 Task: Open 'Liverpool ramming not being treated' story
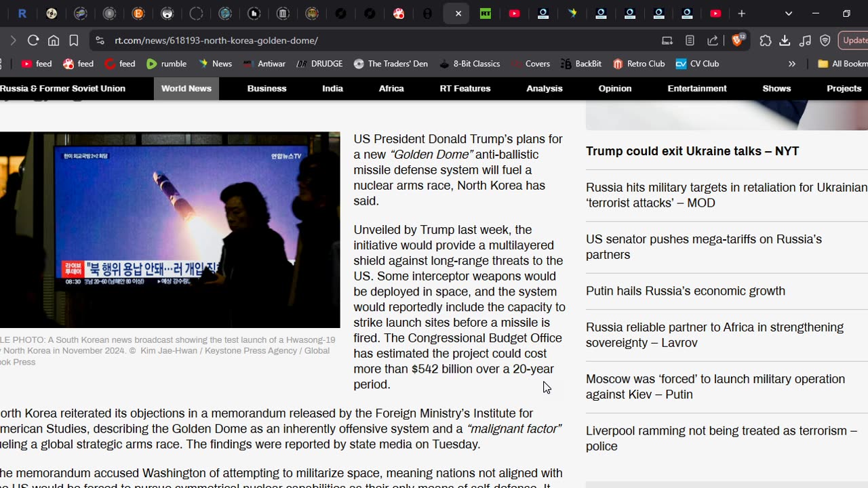pos(722,438)
